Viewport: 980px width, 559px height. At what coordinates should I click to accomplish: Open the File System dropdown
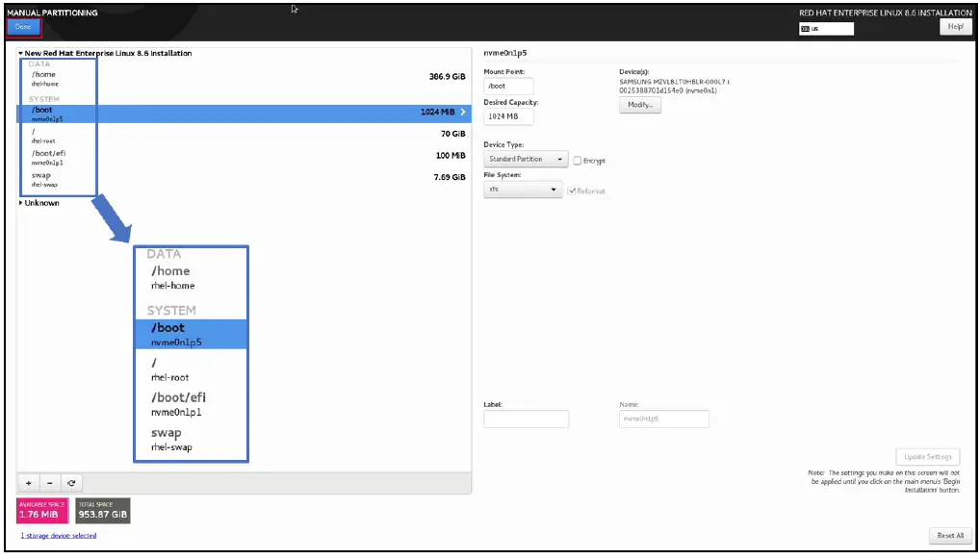click(x=523, y=190)
